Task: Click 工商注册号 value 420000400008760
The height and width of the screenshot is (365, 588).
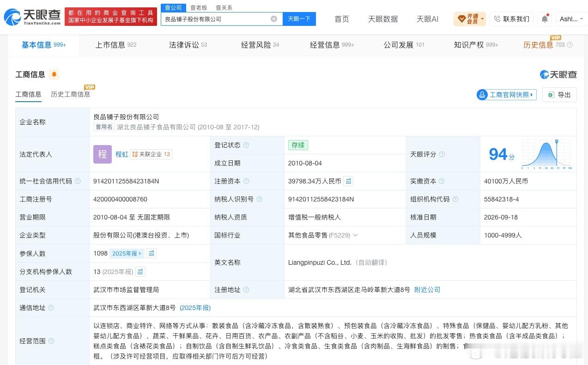Action: click(120, 199)
